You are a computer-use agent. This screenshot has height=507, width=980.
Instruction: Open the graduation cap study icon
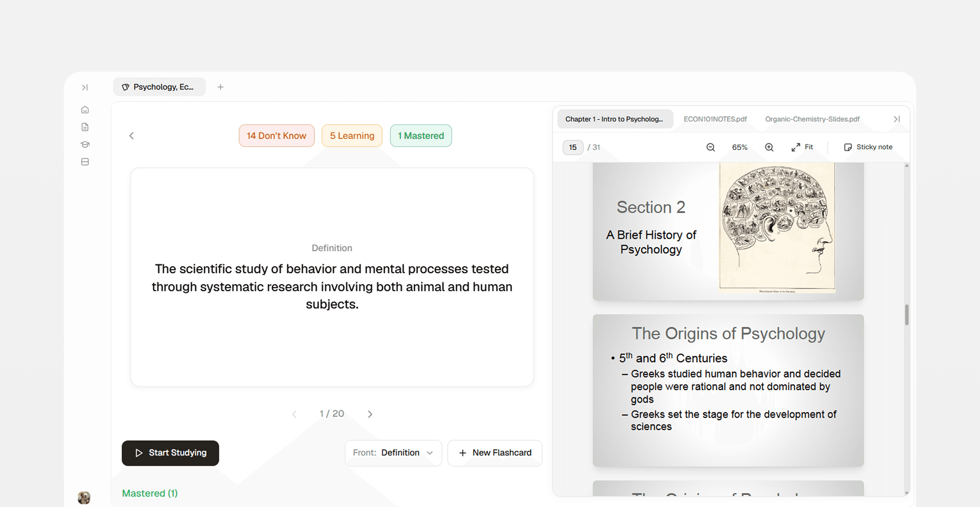[85, 144]
